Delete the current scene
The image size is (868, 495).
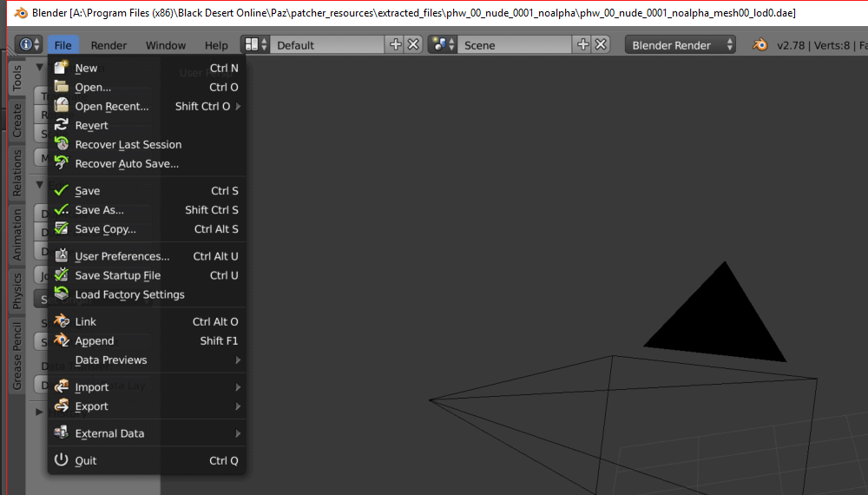coord(602,45)
